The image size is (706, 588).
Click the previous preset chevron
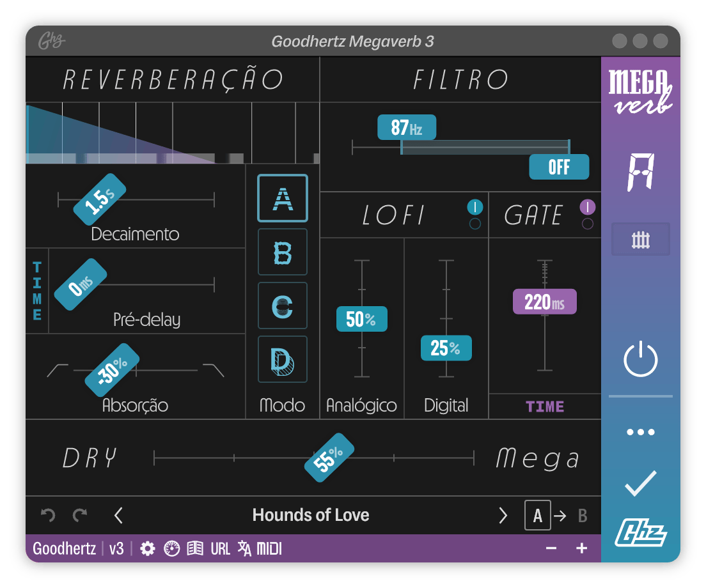118,515
